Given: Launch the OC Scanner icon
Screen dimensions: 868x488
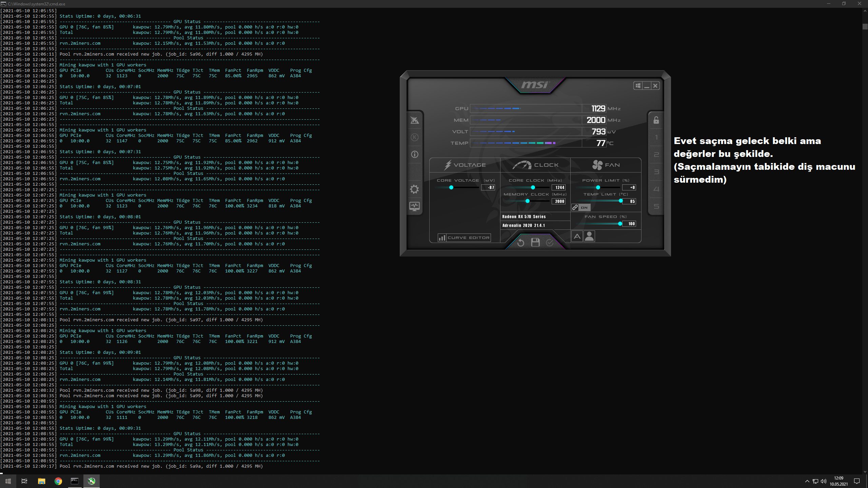Looking at the screenshot, I should [x=414, y=120].
